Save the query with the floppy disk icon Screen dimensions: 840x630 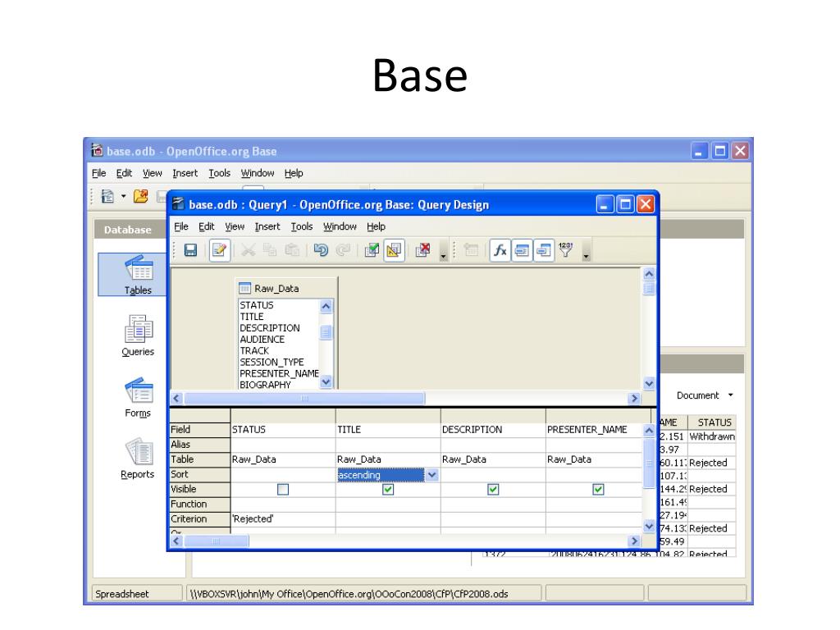pos(190,250)
